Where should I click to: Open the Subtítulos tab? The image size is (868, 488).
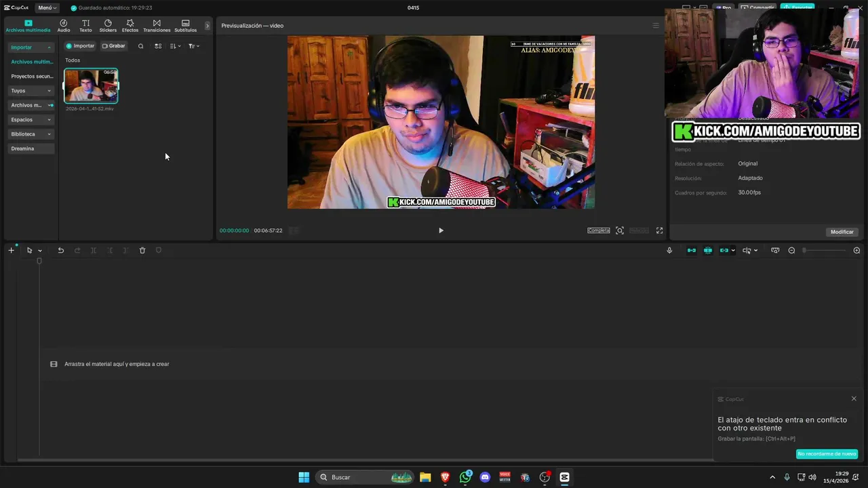(x=186, y=26)
